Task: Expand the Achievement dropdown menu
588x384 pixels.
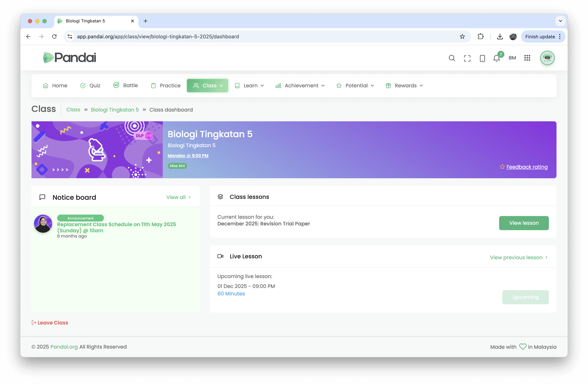Action: point(300,85)
